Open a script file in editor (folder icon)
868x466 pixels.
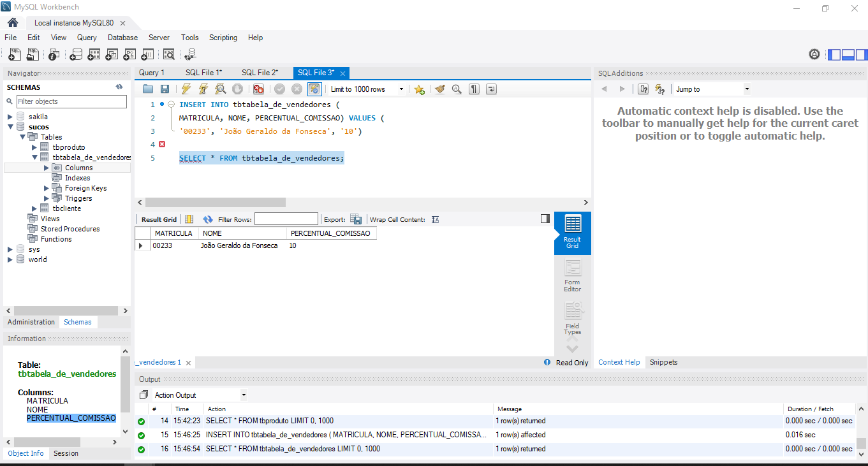pos(148,89)
